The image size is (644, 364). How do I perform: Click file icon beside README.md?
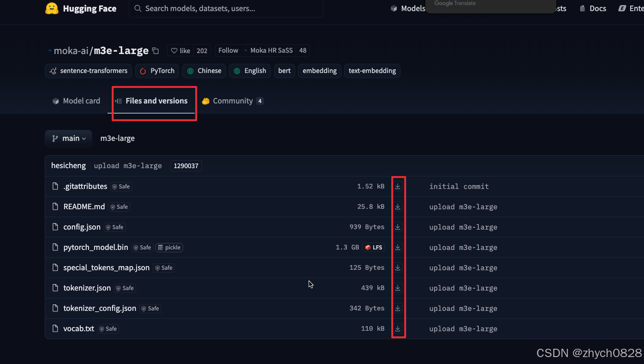[x=55, y=206]
